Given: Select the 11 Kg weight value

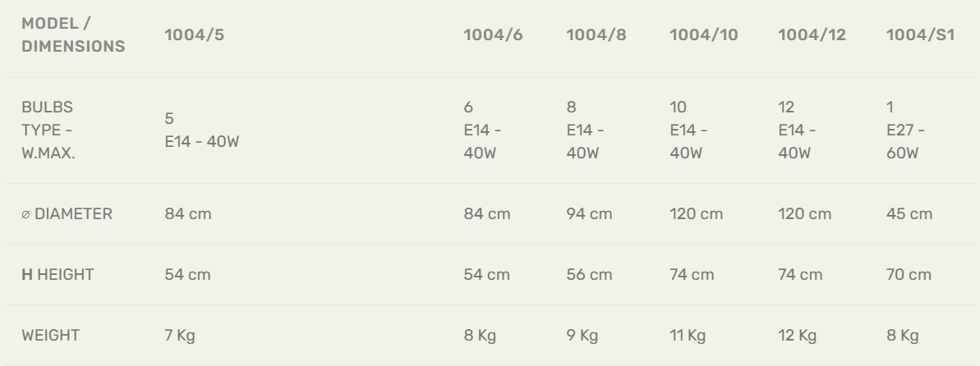Looking at the screenshot, I should click(688, 336).
